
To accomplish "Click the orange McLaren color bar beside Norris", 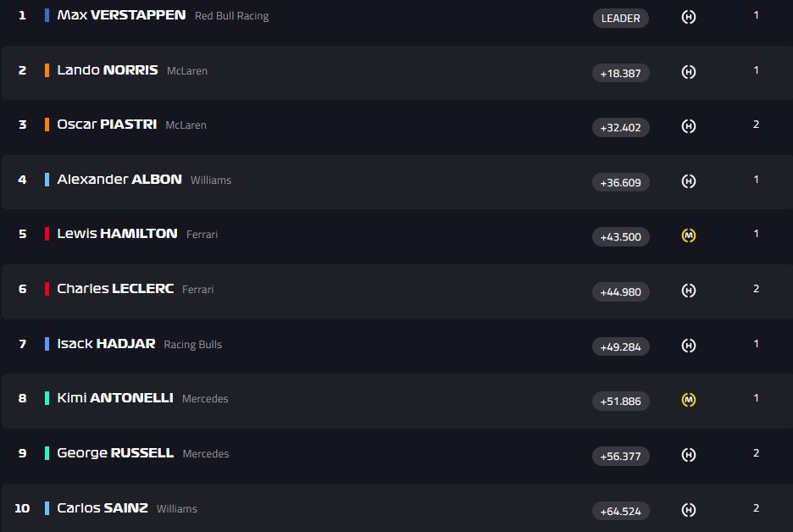I will (x=47, y=70).
